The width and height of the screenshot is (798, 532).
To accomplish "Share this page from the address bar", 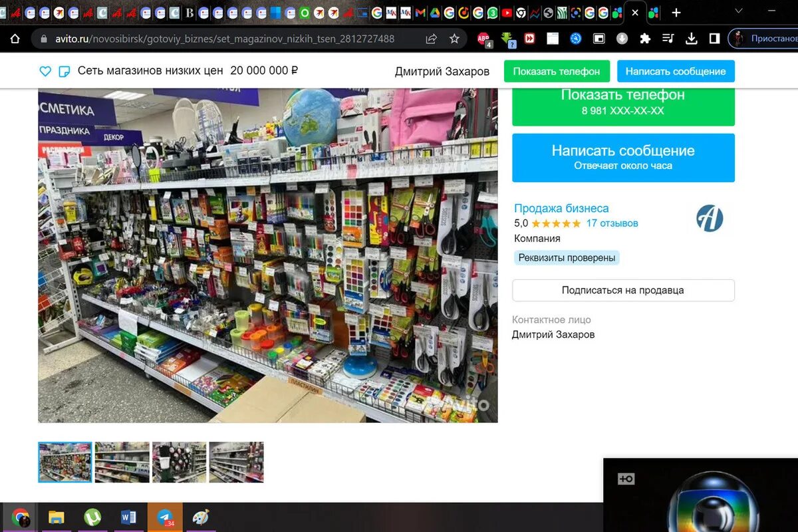I will (x=432, y=39).
